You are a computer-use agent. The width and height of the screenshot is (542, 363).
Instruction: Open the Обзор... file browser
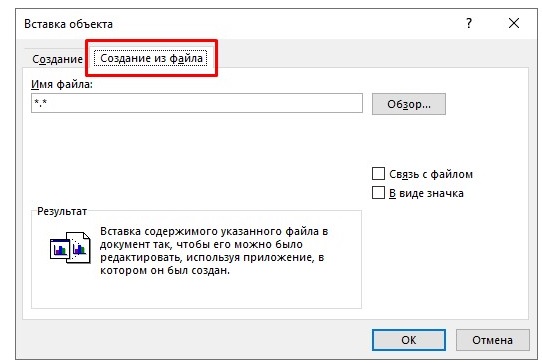[x=409, y=104]
